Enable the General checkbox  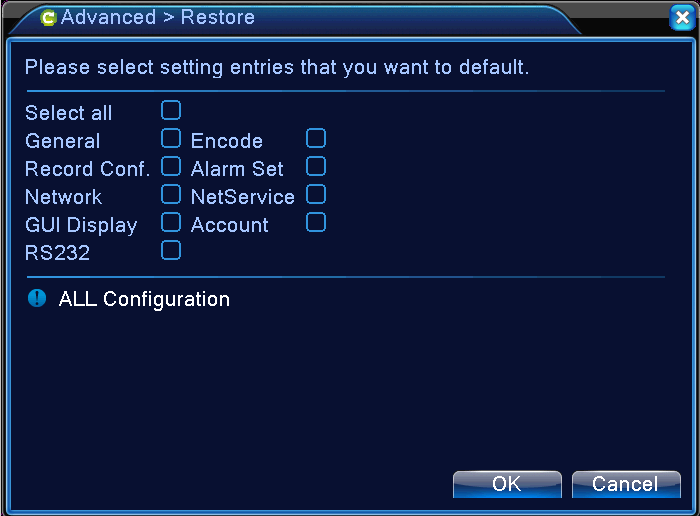[171, 138]
